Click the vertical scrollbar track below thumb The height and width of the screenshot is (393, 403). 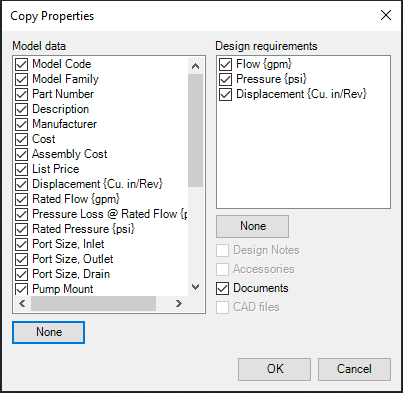196,233
